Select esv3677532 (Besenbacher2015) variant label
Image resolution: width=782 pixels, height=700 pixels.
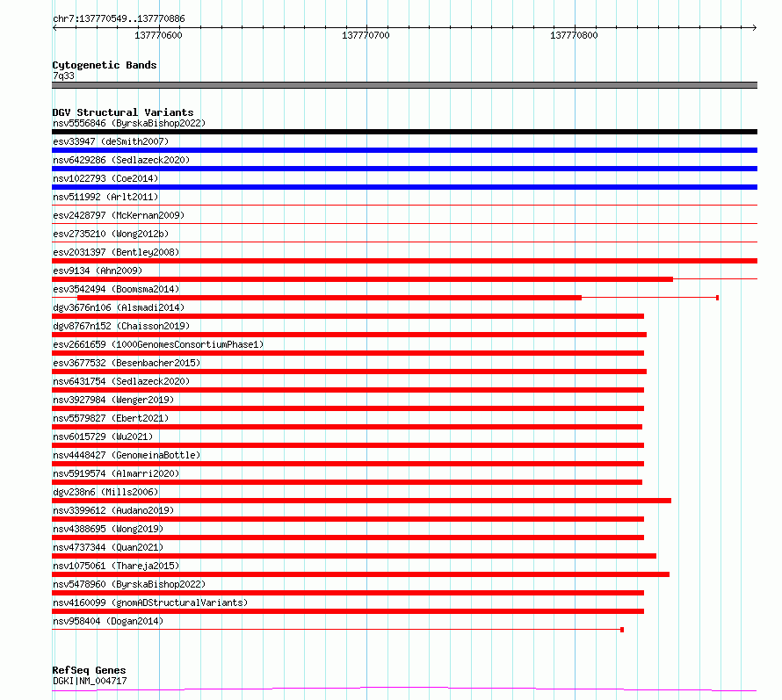(x=127, y=363)
